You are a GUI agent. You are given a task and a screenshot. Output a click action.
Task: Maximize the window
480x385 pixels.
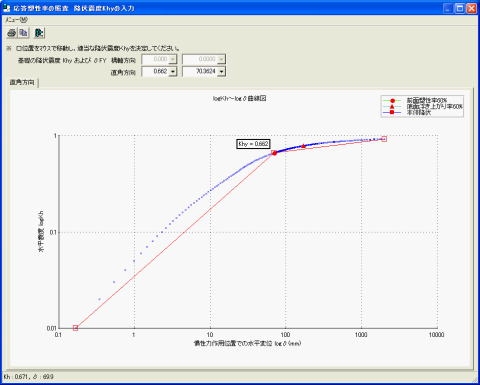coord(460,8)
